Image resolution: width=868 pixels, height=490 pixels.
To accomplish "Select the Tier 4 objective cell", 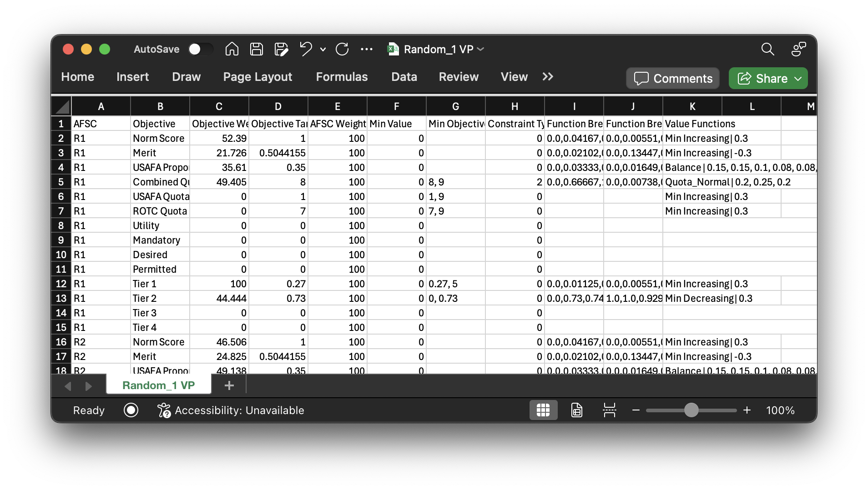I will point(160,327).
